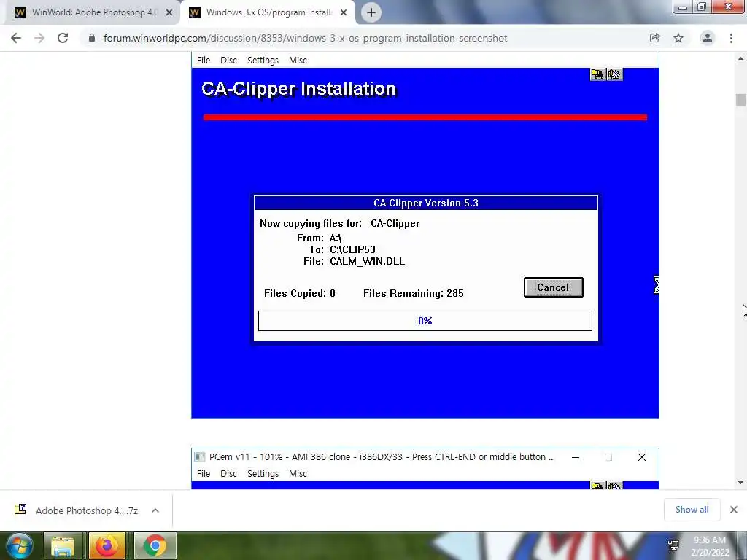Close the downloads bar
The image size is (747, 560).
[734, 510]
